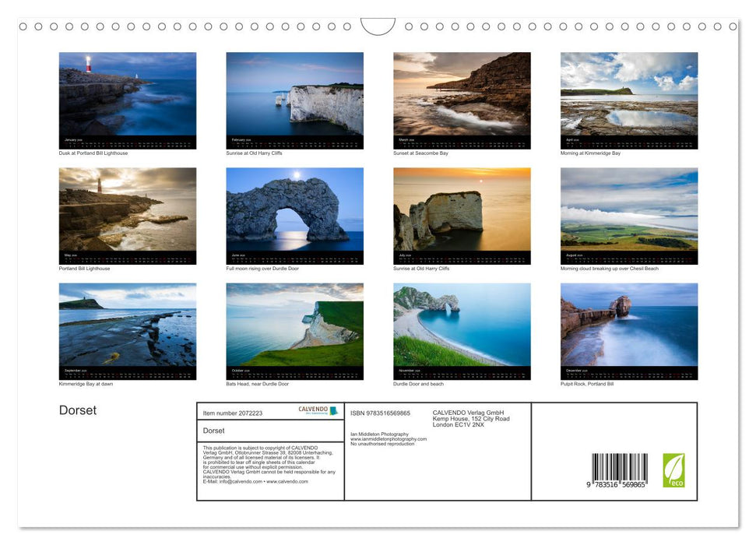
Task: Open the March Seacombe Bay sunset photo
Action: click(462, 98)
